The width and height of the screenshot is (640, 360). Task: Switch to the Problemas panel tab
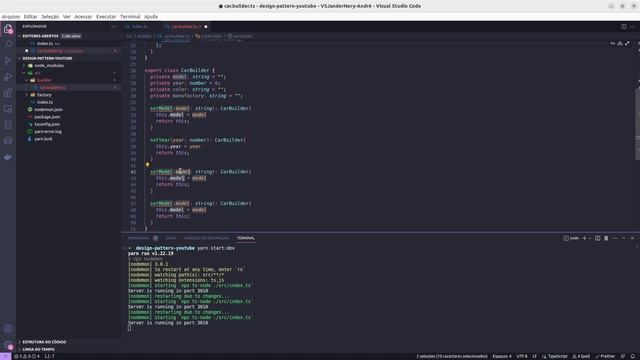point(139,238)
